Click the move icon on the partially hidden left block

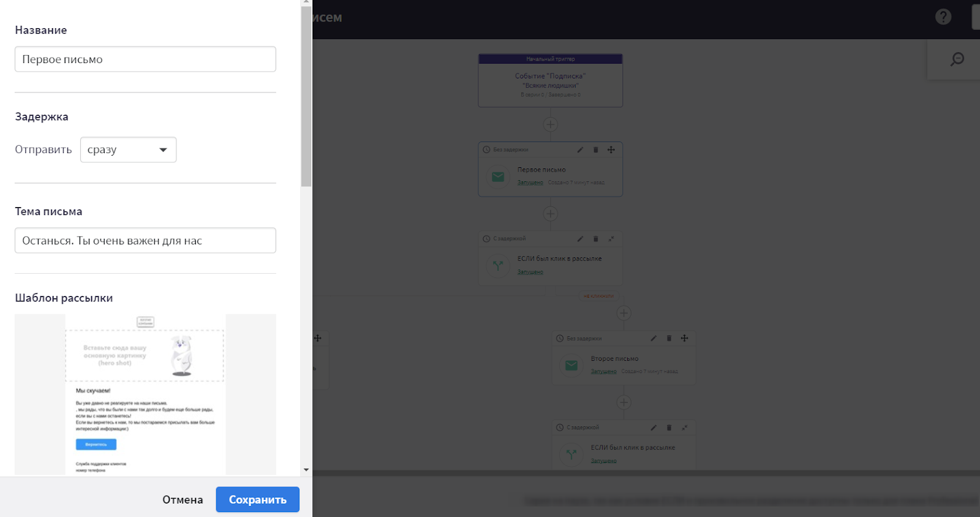click(317, 338)
